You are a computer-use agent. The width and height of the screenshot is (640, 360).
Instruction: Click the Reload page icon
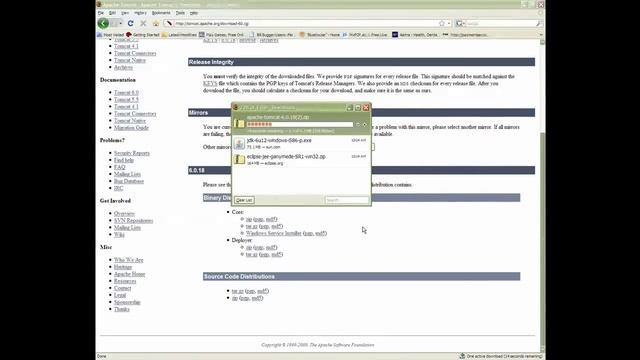130,24
